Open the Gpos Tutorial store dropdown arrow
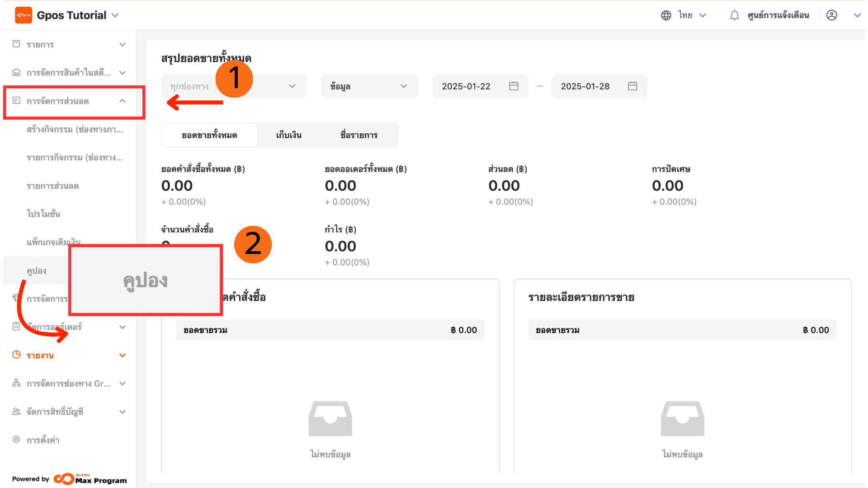Viewport: 868px width, 488px height. [x=115, y=15]
